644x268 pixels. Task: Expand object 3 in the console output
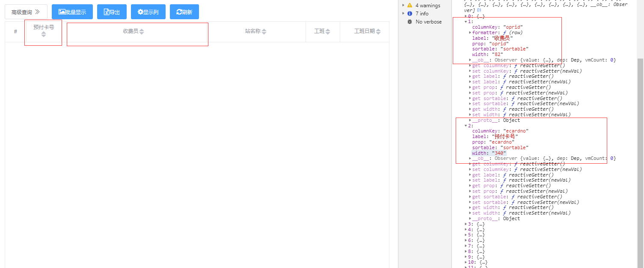466,224
